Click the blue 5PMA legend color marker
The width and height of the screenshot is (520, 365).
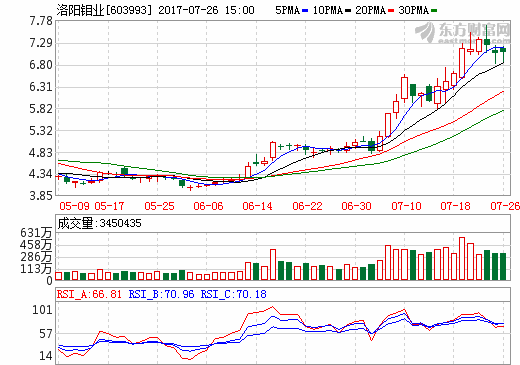point(305,11)
